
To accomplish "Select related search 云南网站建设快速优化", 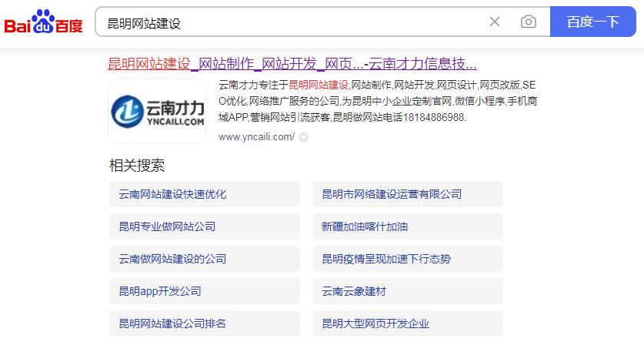I will pyautogui.click(x=205, y=194).
